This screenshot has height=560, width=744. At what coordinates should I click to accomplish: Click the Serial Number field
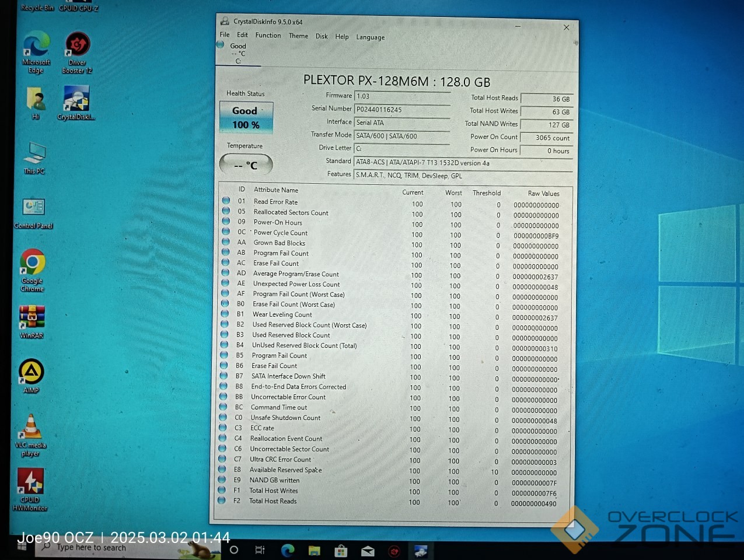(x=402, y=110)
